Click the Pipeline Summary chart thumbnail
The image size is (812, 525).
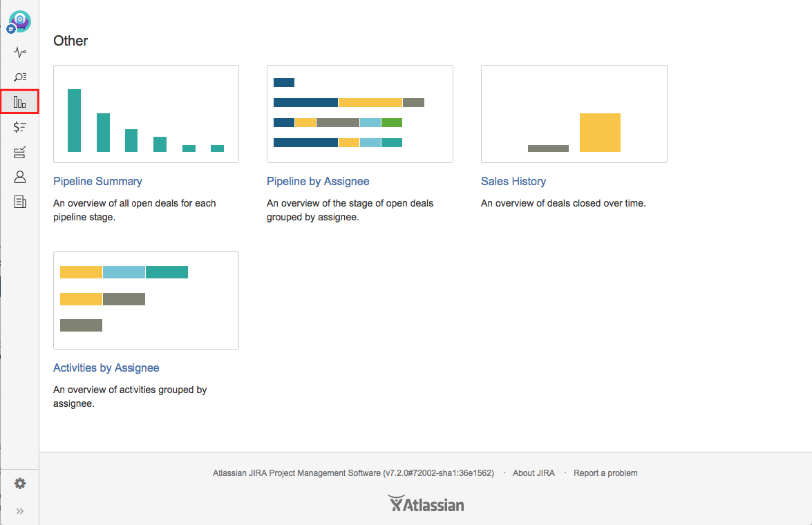[146, 114]
